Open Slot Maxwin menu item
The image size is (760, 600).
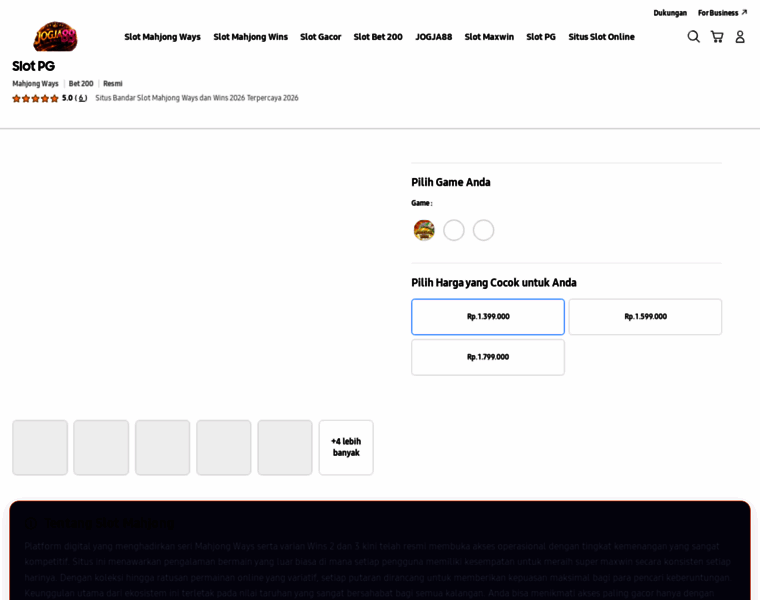pyautogui.click(x=489, y=37)
